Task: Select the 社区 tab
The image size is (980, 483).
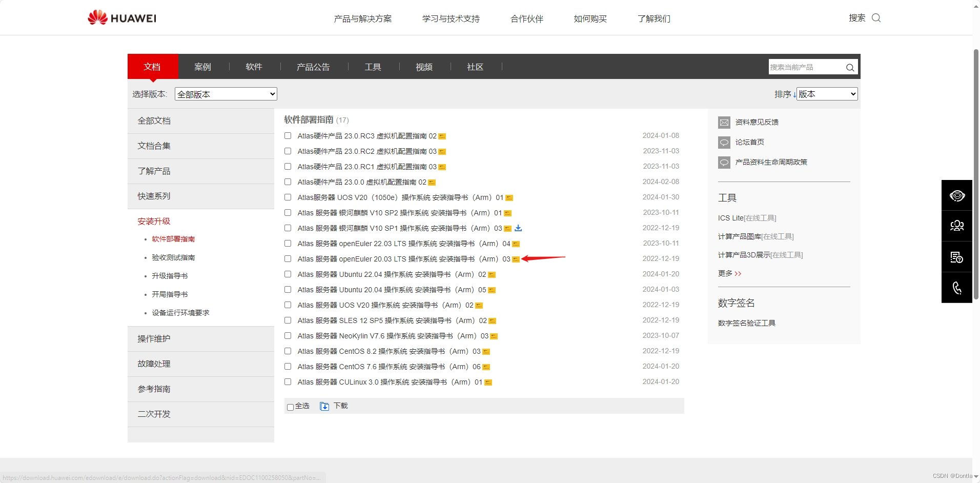Action: [476, 67]
